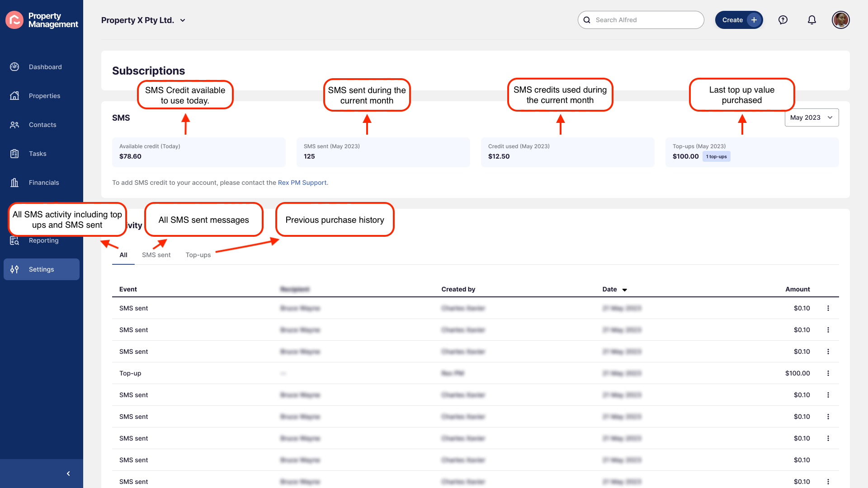Switch to the SMS sent tab
868x488 pixels.
(x=156, y=255)
